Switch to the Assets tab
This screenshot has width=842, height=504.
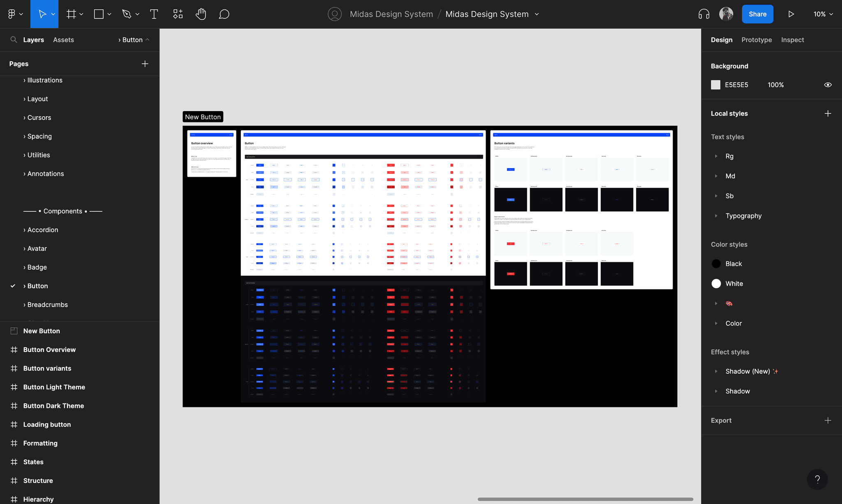click(63, 40)
